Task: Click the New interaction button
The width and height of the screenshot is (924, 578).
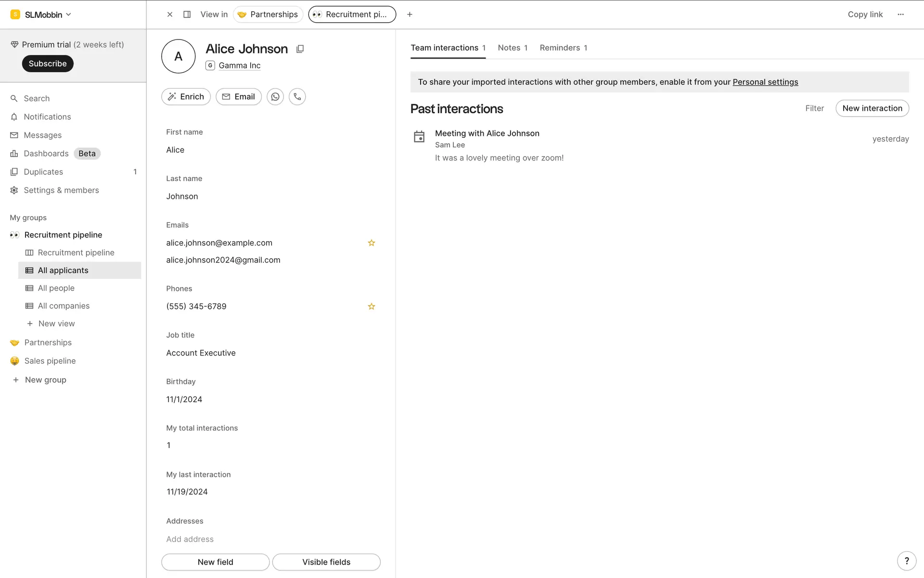Action: [872, 108]
